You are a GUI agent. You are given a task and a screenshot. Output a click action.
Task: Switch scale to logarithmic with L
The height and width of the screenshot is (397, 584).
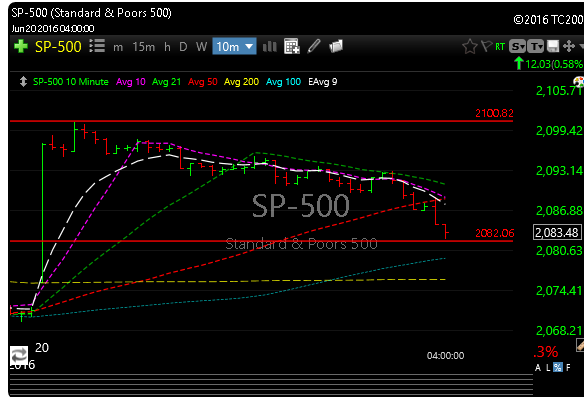548,368
